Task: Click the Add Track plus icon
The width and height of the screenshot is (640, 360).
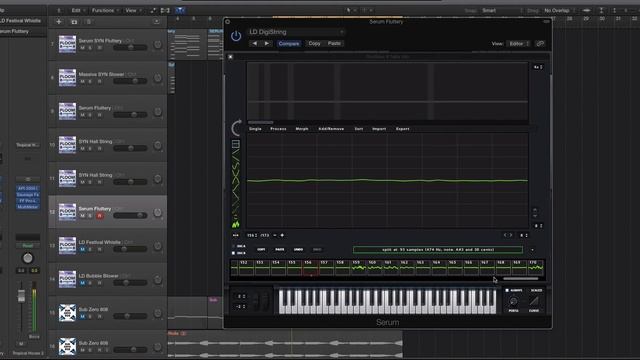Action: pyautogui.click(x=59, y=22)
